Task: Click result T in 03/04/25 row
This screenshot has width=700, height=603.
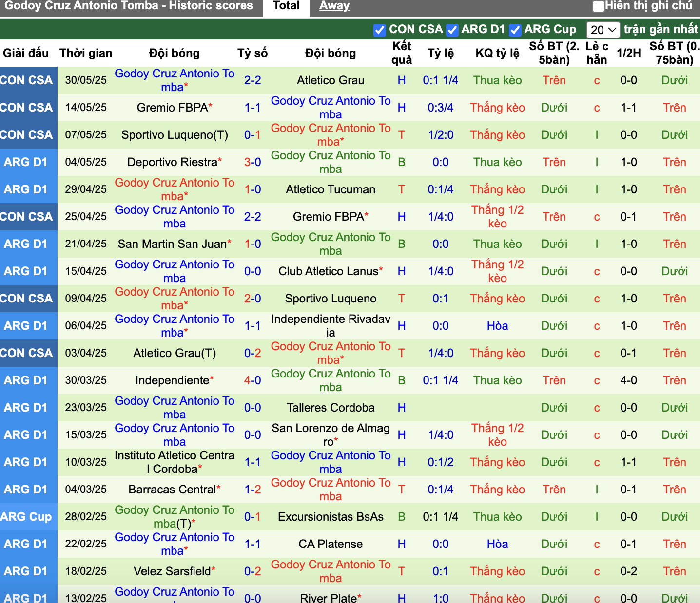Action: pyautogui.click(x=402, y=353)
